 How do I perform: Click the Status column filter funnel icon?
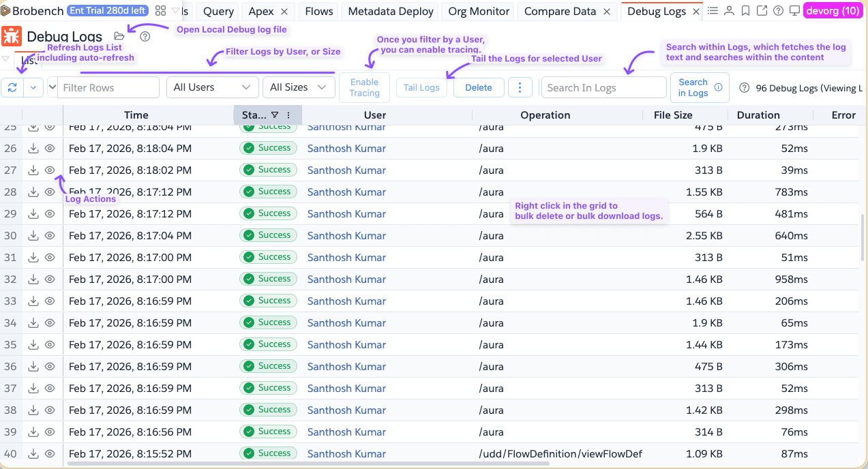tap(274, 115)
